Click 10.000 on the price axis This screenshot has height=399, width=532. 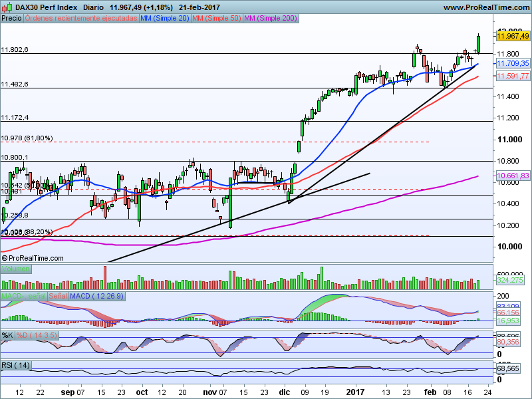[x=509, y=247]
